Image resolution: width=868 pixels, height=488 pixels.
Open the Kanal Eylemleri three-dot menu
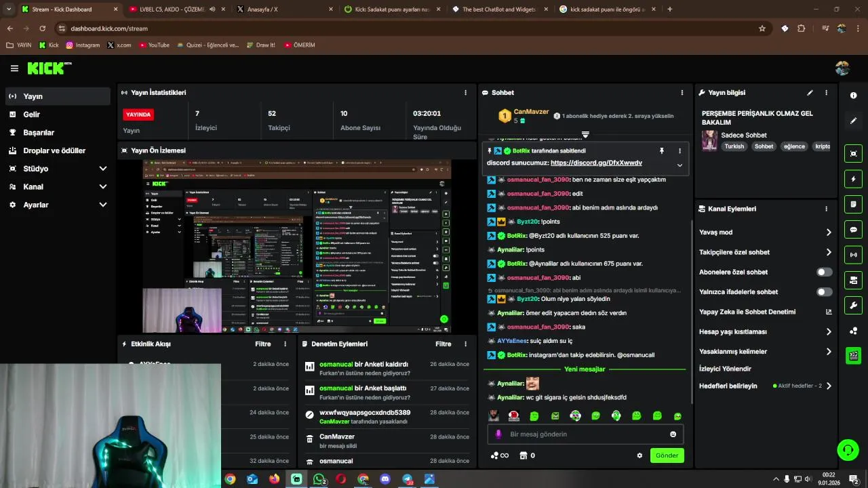pyautogui.click(x=826, y=209)
